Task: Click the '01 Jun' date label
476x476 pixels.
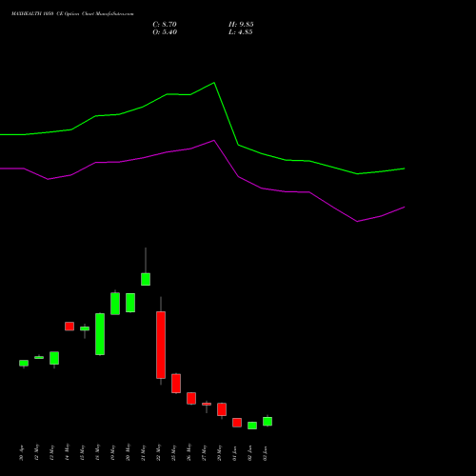Action: click(234, 453)
